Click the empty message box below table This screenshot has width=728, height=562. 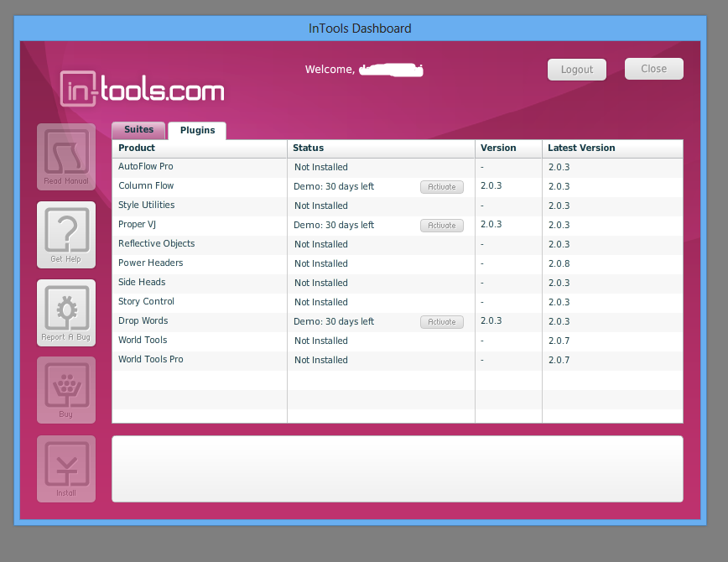(x=398, y=469)
